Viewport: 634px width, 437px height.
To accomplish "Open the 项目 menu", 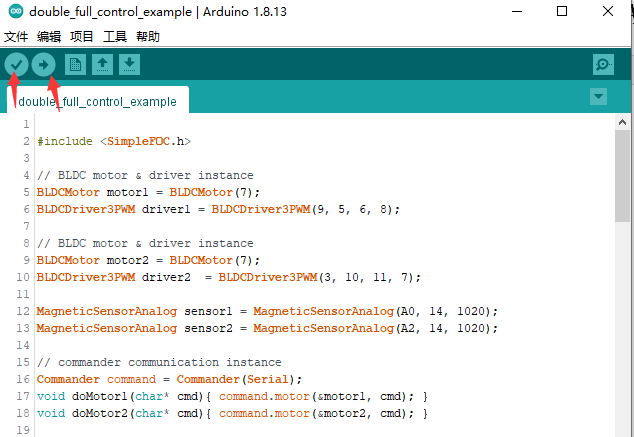I will coord(82,37).
